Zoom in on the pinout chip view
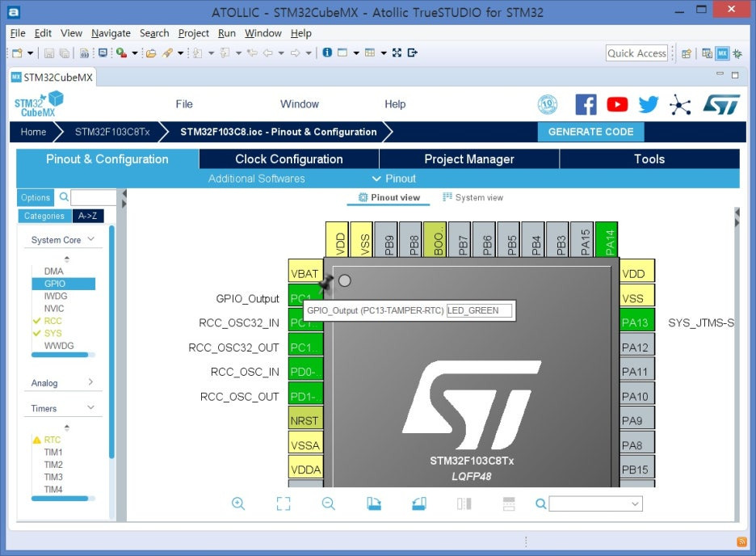Screen dimensions: 756x556 [238, 504]
